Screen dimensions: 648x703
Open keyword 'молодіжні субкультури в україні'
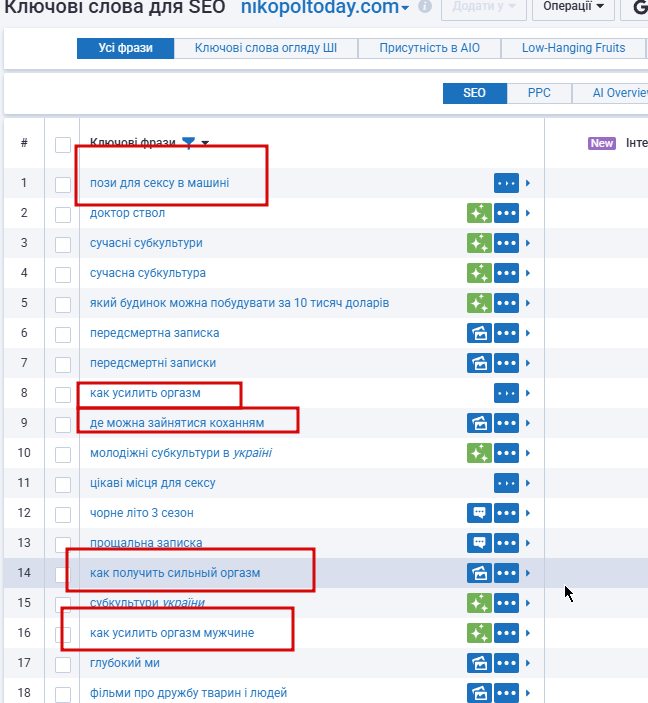tap(181, 453)
